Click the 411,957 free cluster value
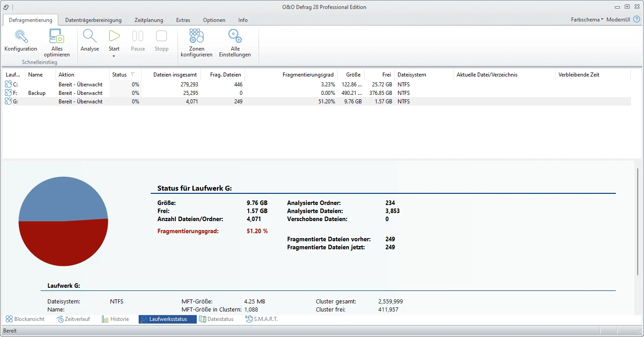The height and width of the screenshot is (337, 644). click(x=388, y=310)
